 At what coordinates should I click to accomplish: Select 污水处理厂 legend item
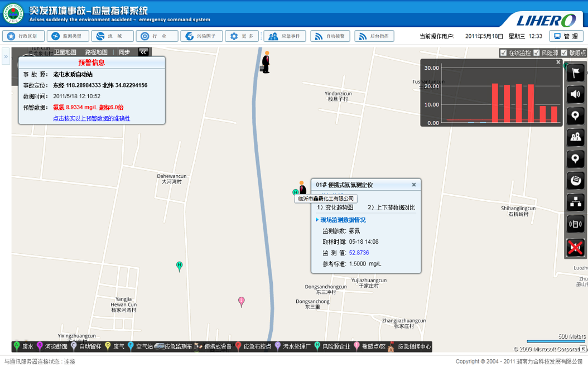coord(293,347)
